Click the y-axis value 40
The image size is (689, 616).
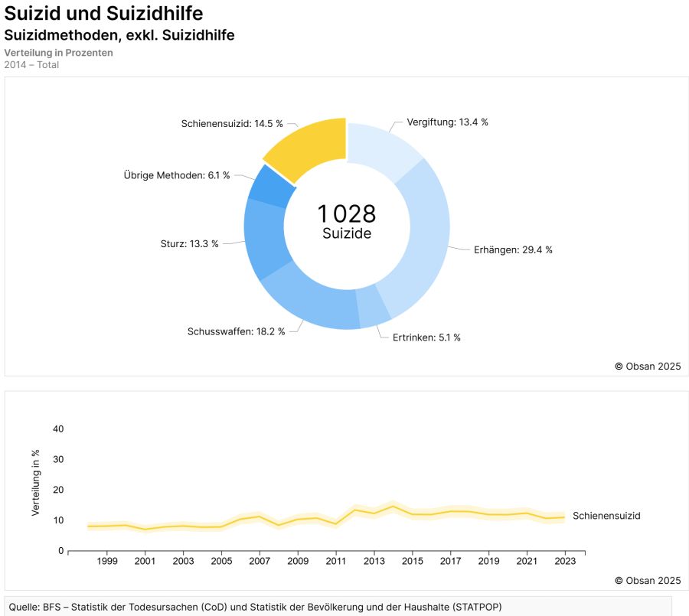tap(58, 429)
